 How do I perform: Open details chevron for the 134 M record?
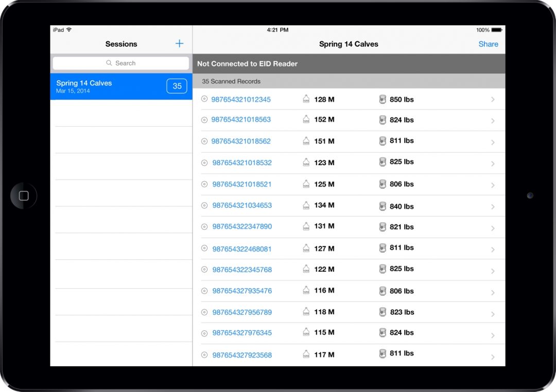click(493, 207)
